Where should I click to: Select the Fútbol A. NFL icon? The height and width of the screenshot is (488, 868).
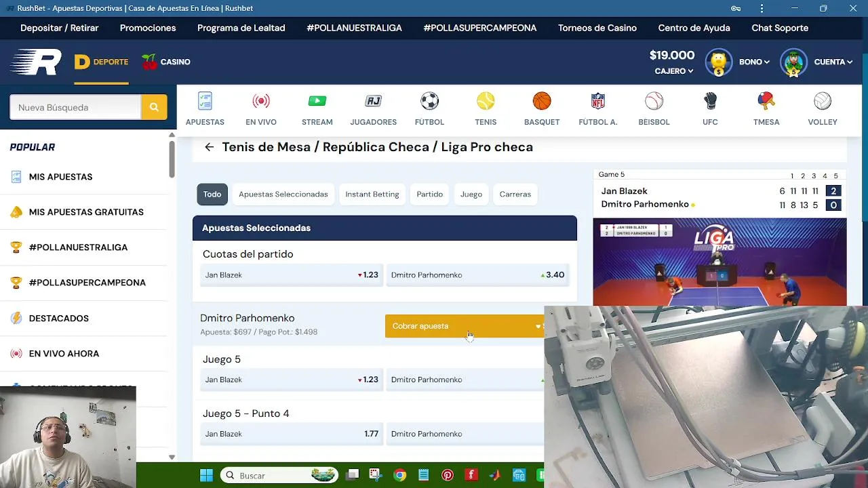(x=598, y=101)
